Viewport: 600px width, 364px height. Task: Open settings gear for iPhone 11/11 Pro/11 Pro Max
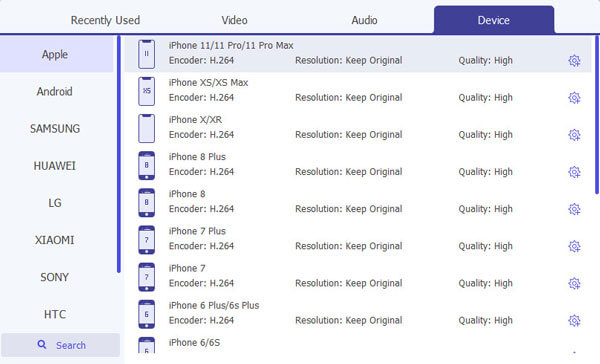574,60
